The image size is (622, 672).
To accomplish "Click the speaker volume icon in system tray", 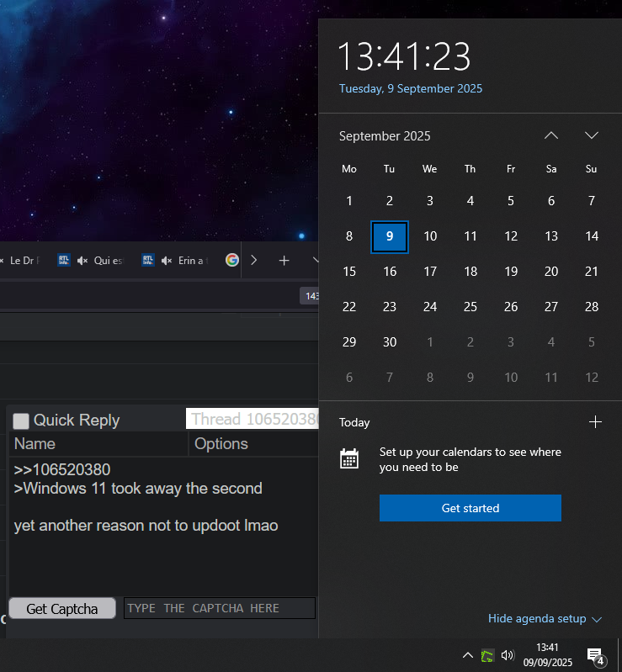I will pos(507,656).
